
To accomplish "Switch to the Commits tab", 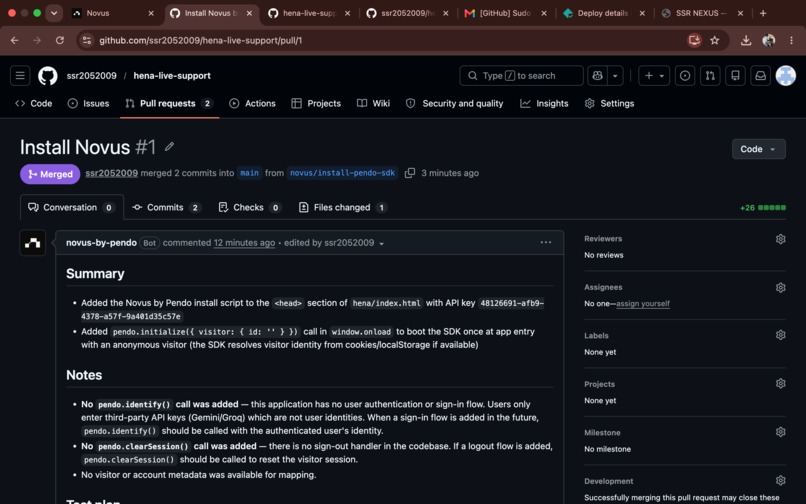I will pos(166,207).
